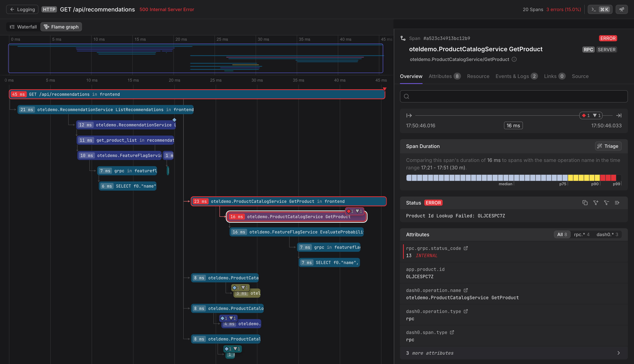Jump to span start arrow icon
Screen dimensions: 634x364
(x=409, y=115)
